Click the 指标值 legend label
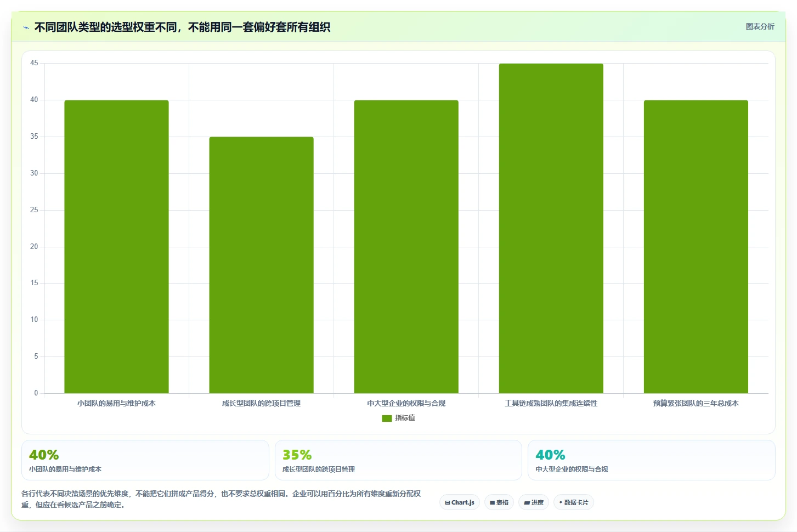 tap(405, 418)
